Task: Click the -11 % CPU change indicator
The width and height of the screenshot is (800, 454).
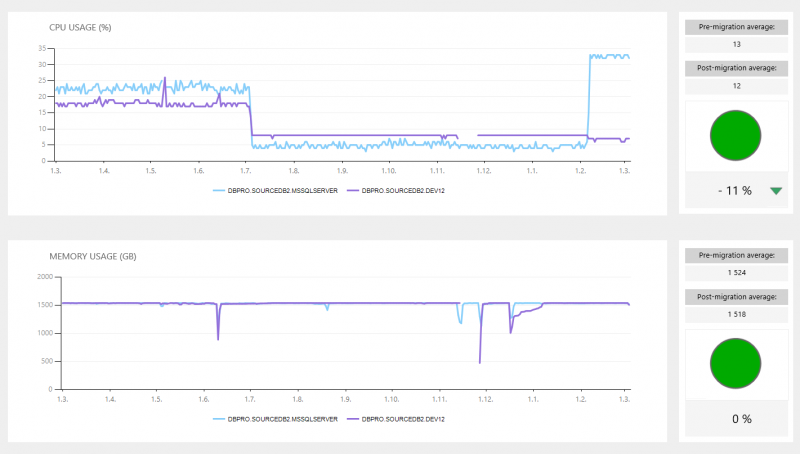Action: click(x=735, y=190)
